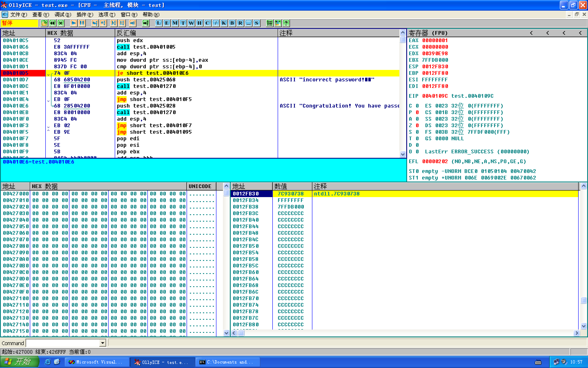Viewport: 588px width, 368px height.
Task: Toggle the overflow flag O value
Action: (417, 152)
